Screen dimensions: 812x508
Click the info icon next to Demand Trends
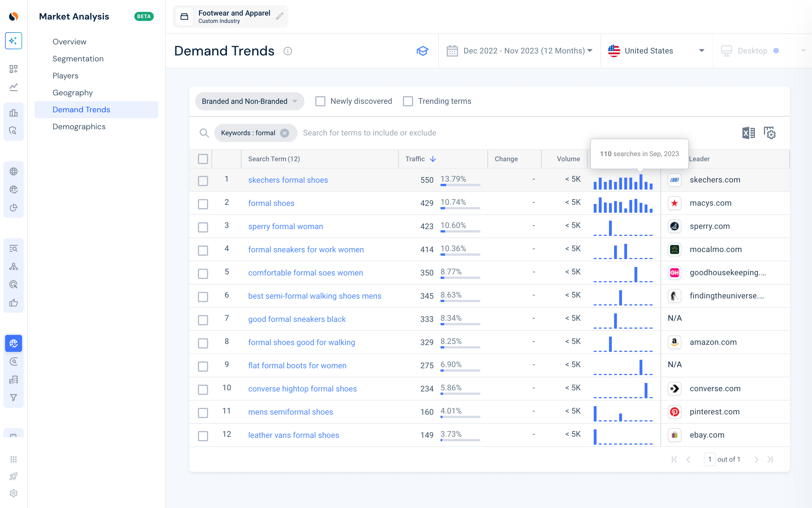click(288, 51)
